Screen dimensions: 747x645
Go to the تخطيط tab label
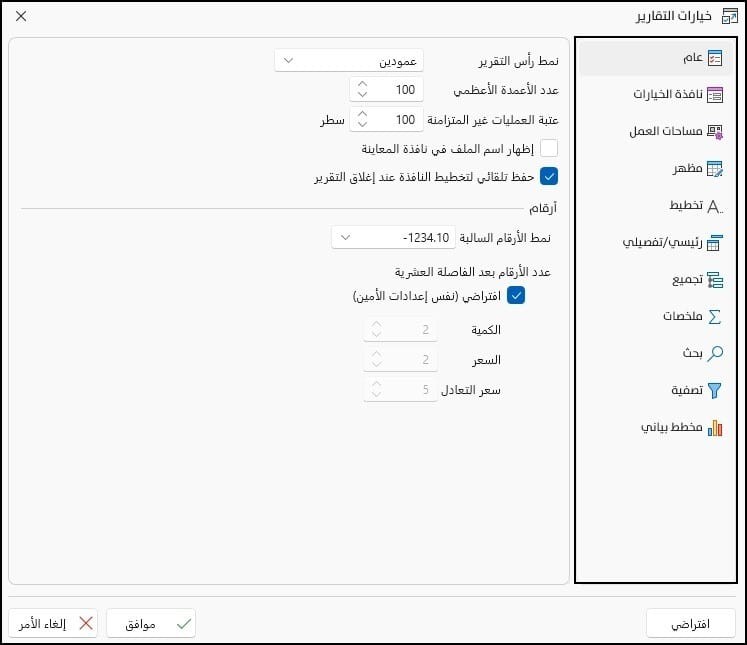686,205
